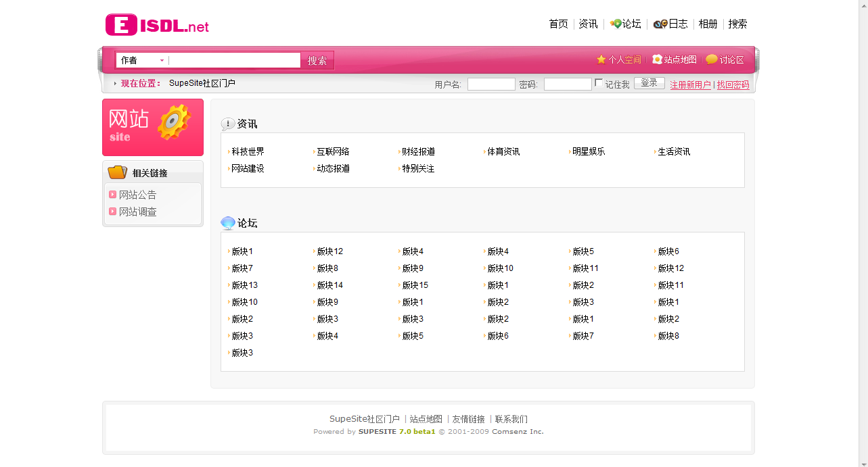
Task: Open footer 站点地图 link
Action: 426,419
